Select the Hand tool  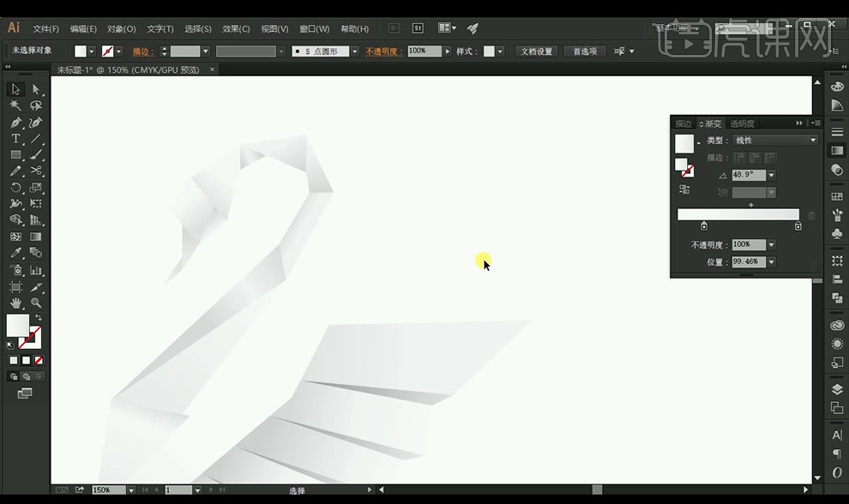[15, 303]
